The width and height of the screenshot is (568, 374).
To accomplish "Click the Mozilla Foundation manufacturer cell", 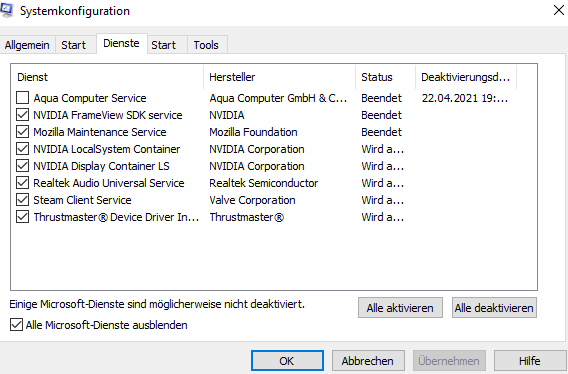I will [253, 132].
